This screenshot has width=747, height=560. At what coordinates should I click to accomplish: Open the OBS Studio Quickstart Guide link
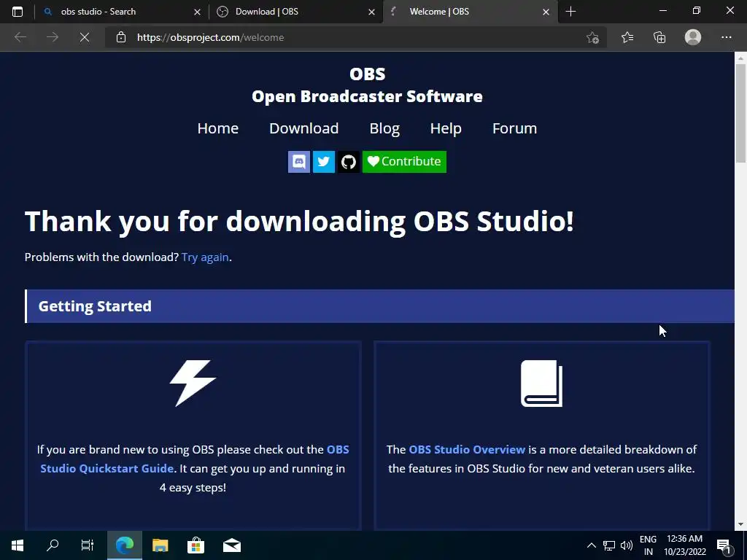tap(194, 459)
